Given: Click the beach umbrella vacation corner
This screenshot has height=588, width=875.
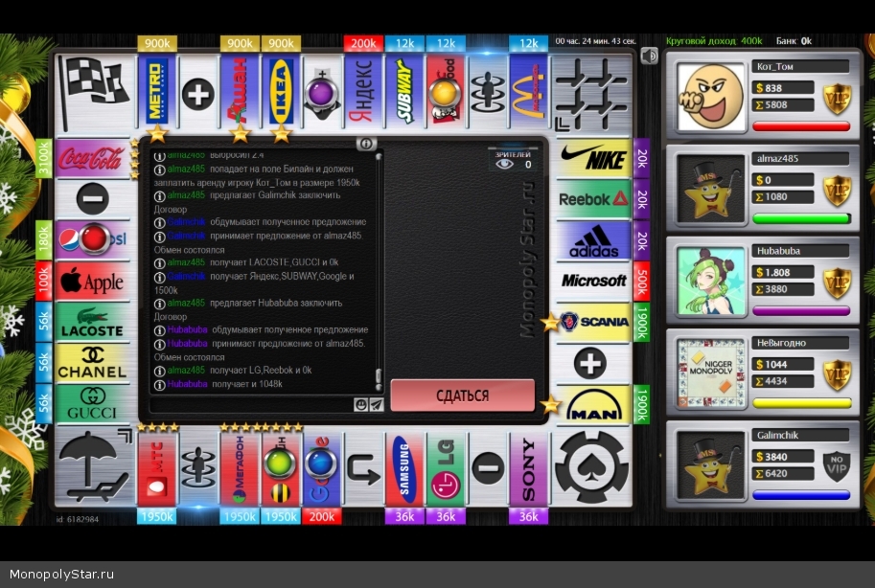Looking at the screenshot, I should pyautogui.click(x=94, y=467).
